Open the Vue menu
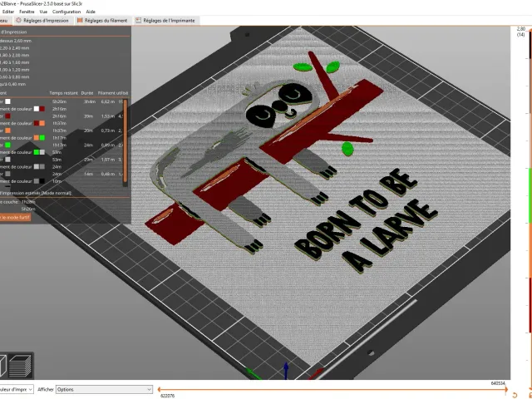This screenshot has height=399, width=532. point(43,12)
